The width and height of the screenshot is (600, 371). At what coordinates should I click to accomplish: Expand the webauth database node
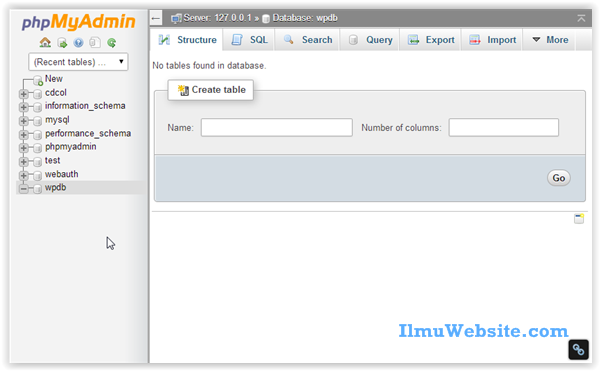[23, 175]
